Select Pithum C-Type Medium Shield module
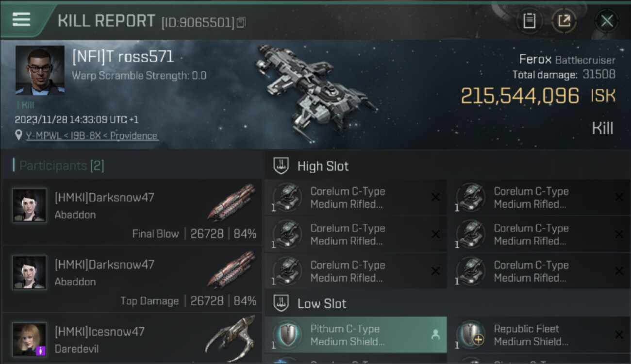 click(355, 335)
